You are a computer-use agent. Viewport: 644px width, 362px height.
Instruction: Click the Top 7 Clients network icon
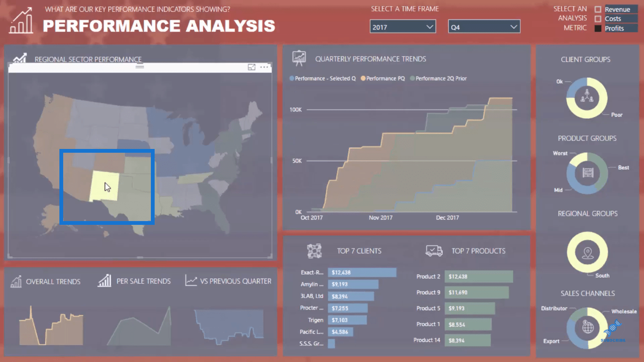click(x=314, y=251)
